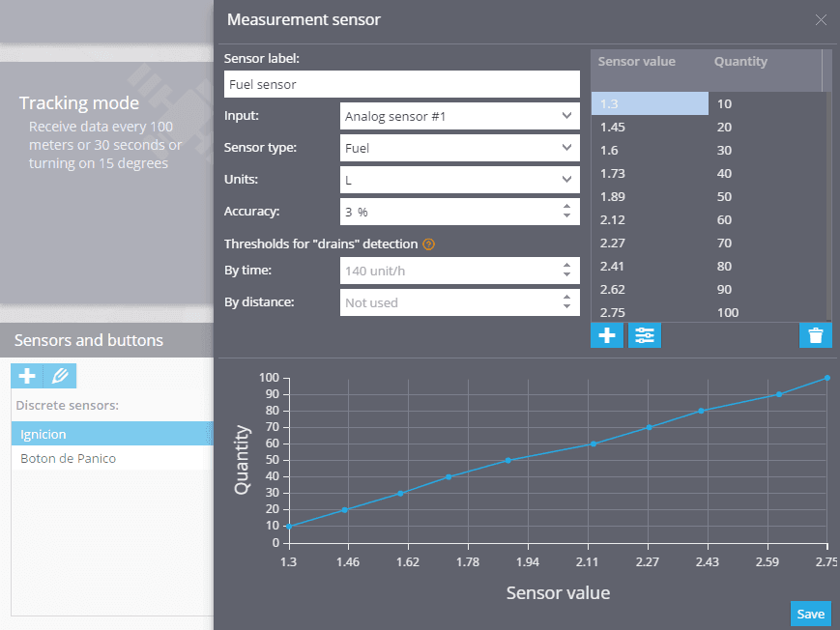840x630 pixels.
Task: Add a new sensor value row
Action: [x=607, y=335]
